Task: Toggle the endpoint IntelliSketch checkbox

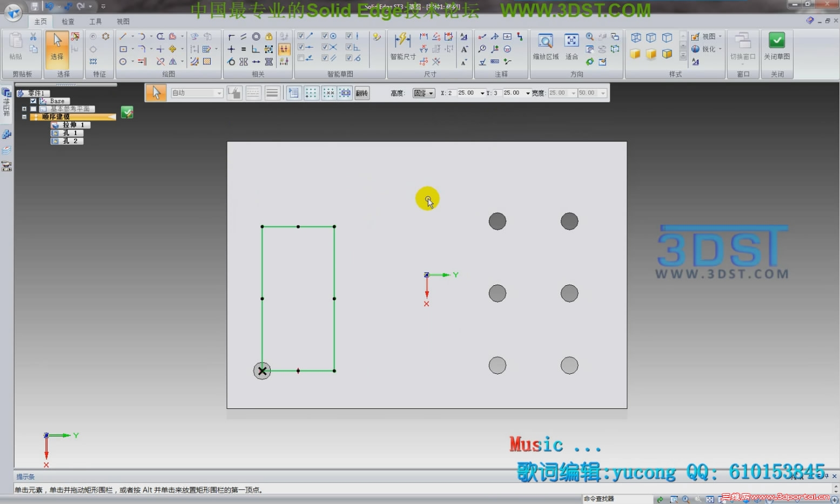Action: 301,36
